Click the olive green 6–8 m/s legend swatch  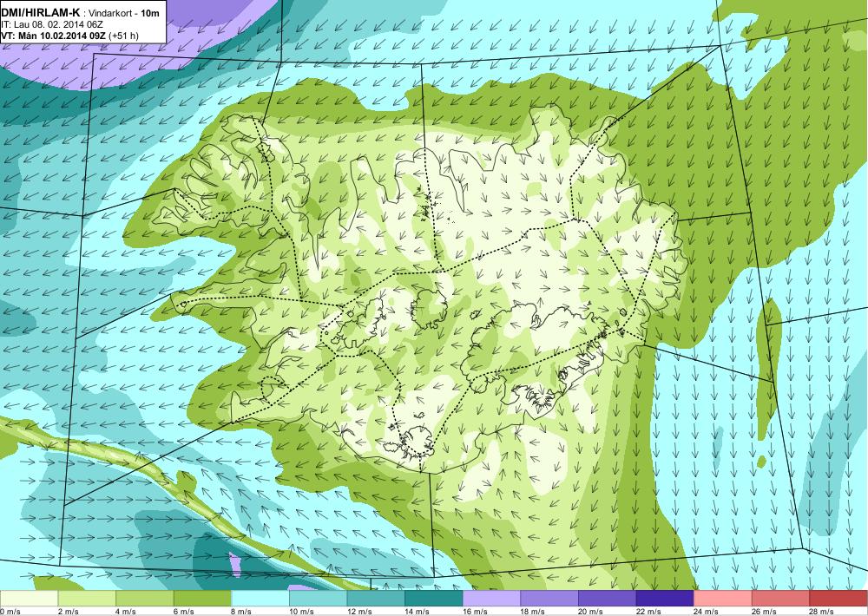pyautogui.click(x=202, y=599)
